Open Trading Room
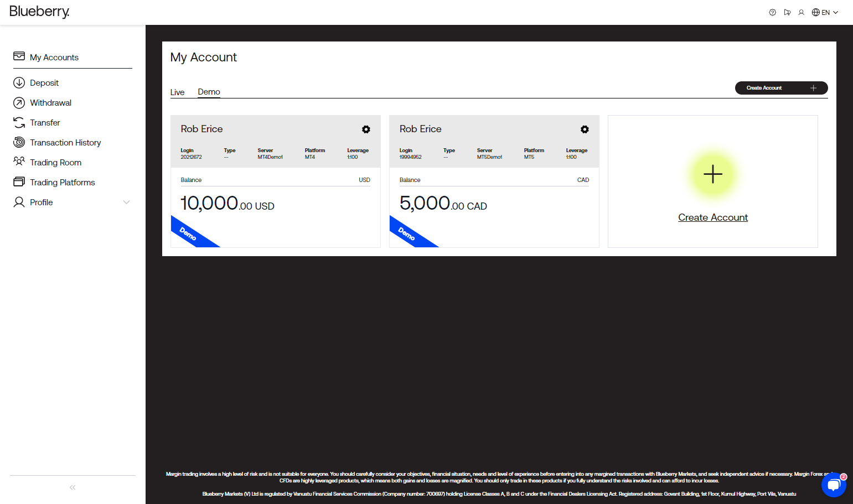The width and height of the screenshot is (853, 504). coord(55,163)
